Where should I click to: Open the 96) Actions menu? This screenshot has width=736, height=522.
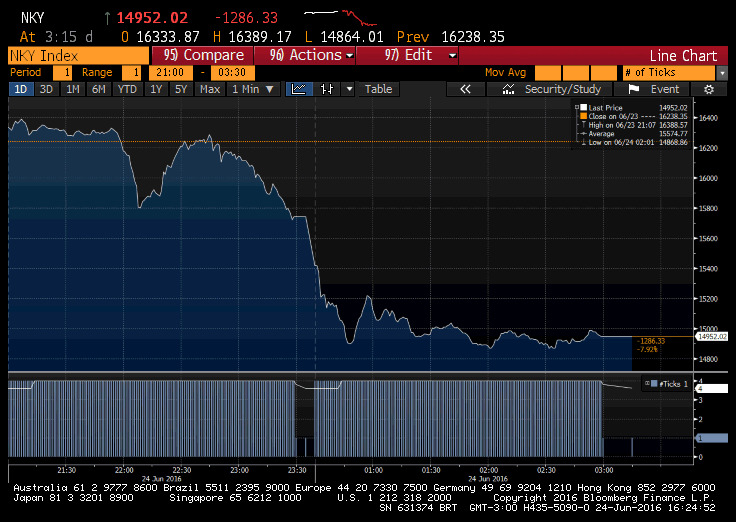coord(312,55)
